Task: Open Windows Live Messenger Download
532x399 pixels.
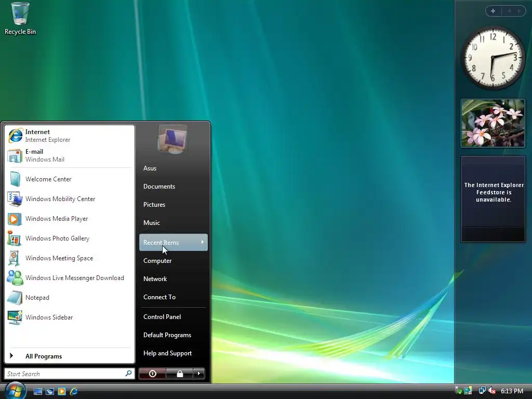Action: (x=70, y=278)
